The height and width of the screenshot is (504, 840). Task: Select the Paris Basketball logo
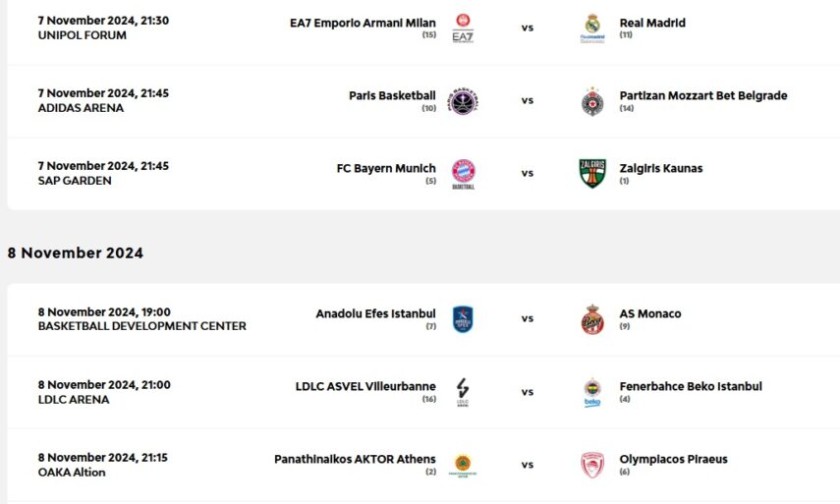463,101
